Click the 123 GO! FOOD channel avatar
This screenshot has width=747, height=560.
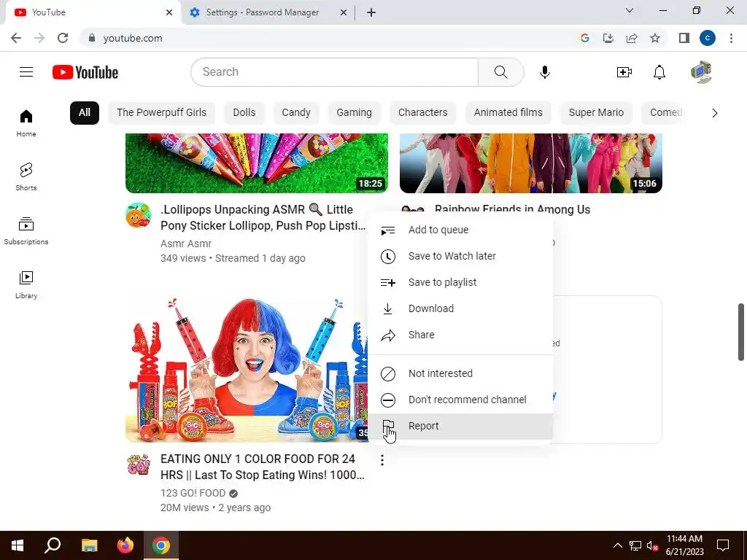tap(139, 464)
